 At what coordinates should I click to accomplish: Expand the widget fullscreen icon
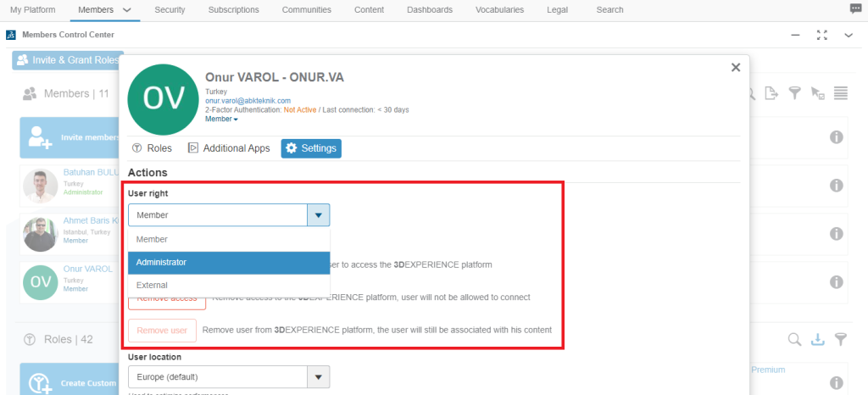(821, 35)
